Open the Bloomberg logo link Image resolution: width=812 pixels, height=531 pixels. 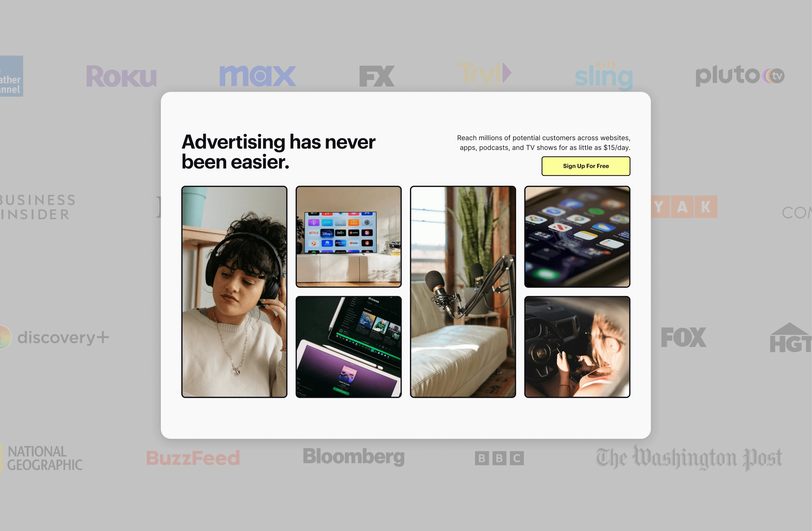click(353, 456)
